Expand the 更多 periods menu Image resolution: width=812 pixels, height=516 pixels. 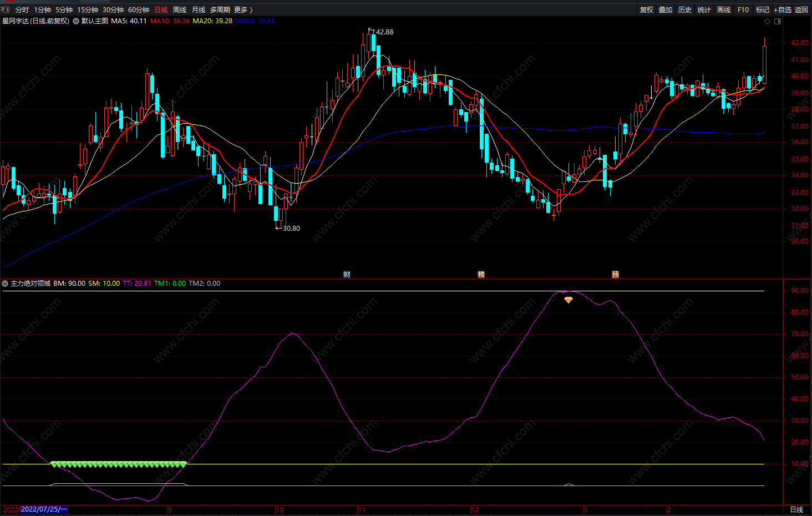click(243, 10)
